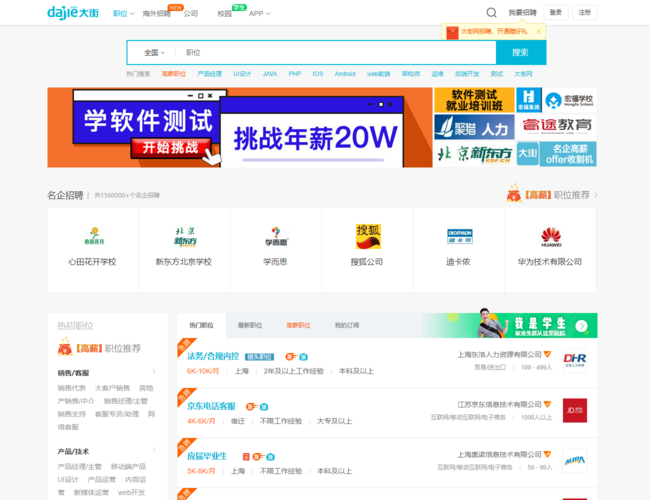Focus the 职位 search input field
650x500 pixels.
[x=336, y=53]
